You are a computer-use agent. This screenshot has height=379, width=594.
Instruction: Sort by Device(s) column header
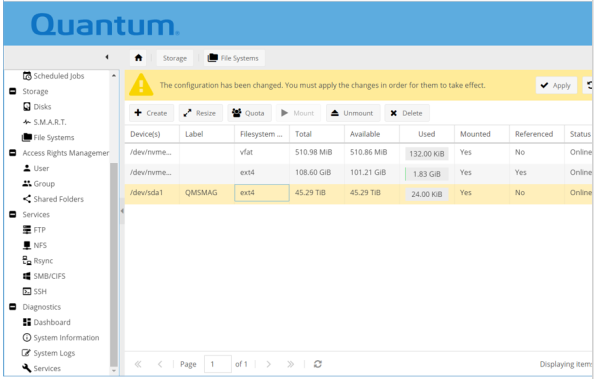click(152, 134)
